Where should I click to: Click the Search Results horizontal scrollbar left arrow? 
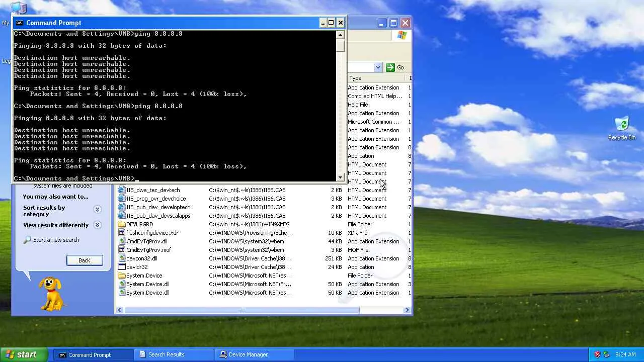tap(119, 310)
